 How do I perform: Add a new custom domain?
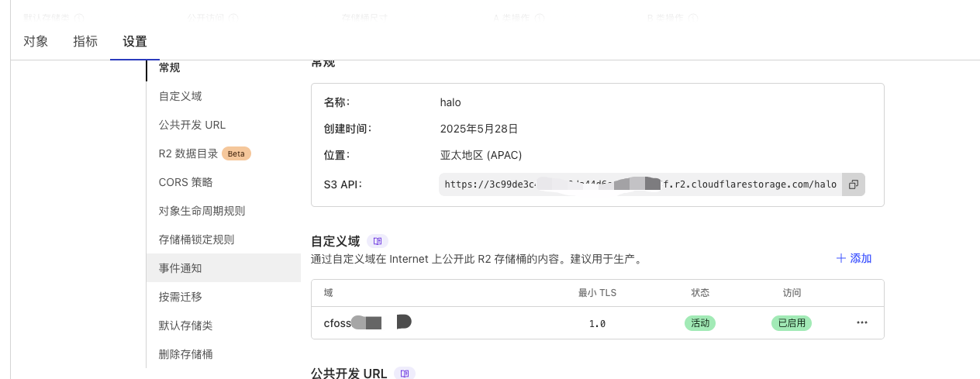pyautogui.click(x=854, y=258)
